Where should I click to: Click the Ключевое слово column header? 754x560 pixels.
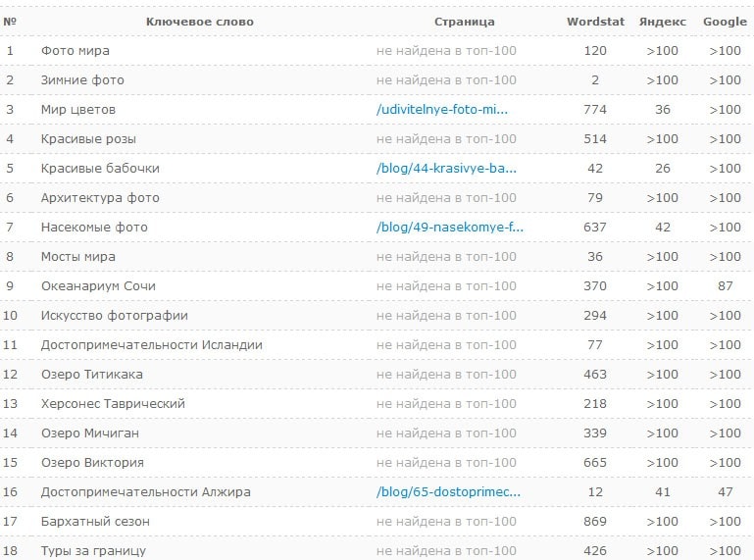click(x=199, y=22)
